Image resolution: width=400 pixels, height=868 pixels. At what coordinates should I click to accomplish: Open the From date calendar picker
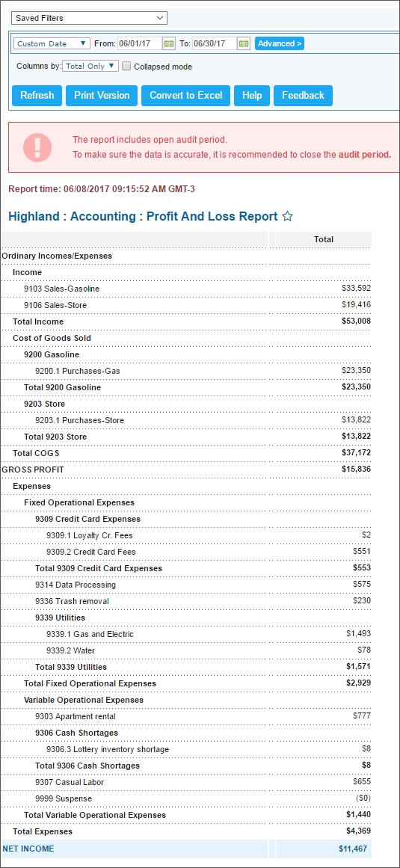click(169, 43)
